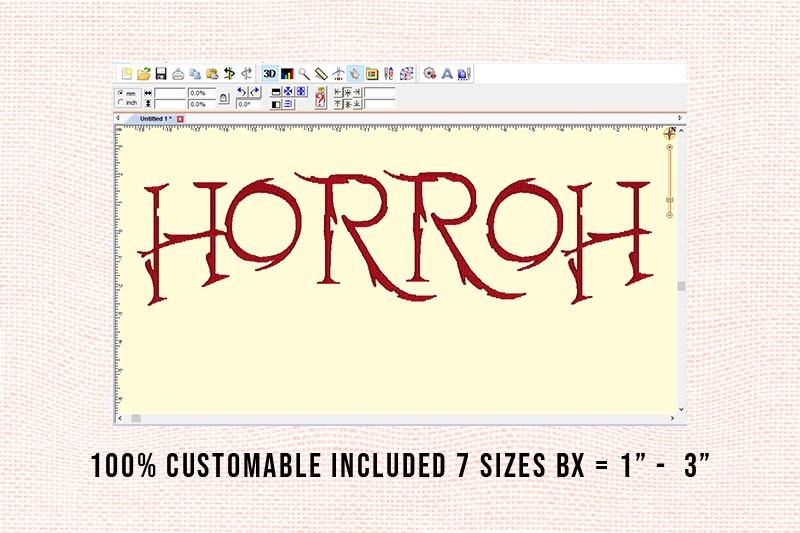The width and height of the screenshot is (800, 533).
Task: Open the color bars display icon
Action: click(x=287, y=74)
